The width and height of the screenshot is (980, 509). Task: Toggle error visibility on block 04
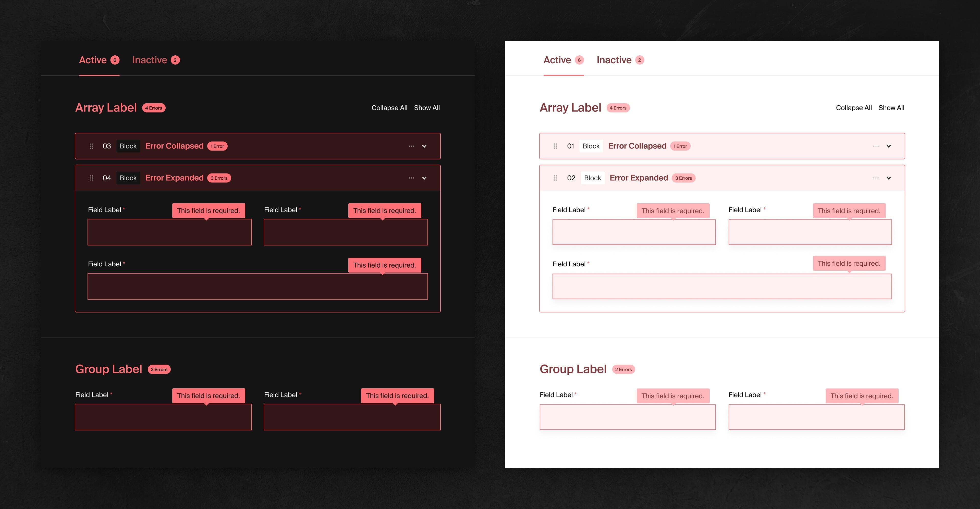click(x=424, y=178)
